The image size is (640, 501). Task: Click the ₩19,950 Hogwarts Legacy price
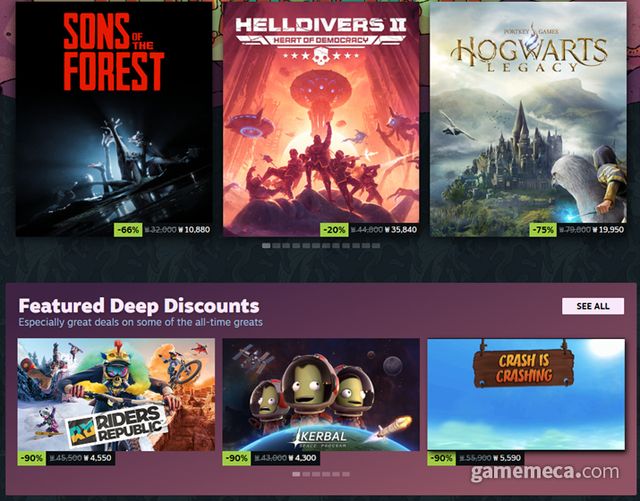[x=608, y=230]
